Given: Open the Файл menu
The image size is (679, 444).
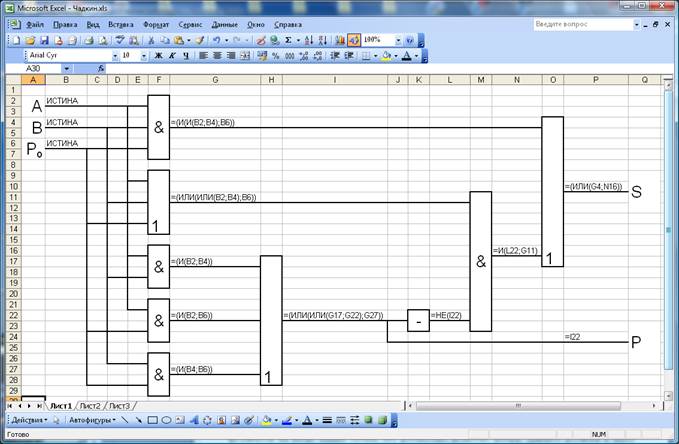Looking at the screenshot, I should [x=34, y=25].
